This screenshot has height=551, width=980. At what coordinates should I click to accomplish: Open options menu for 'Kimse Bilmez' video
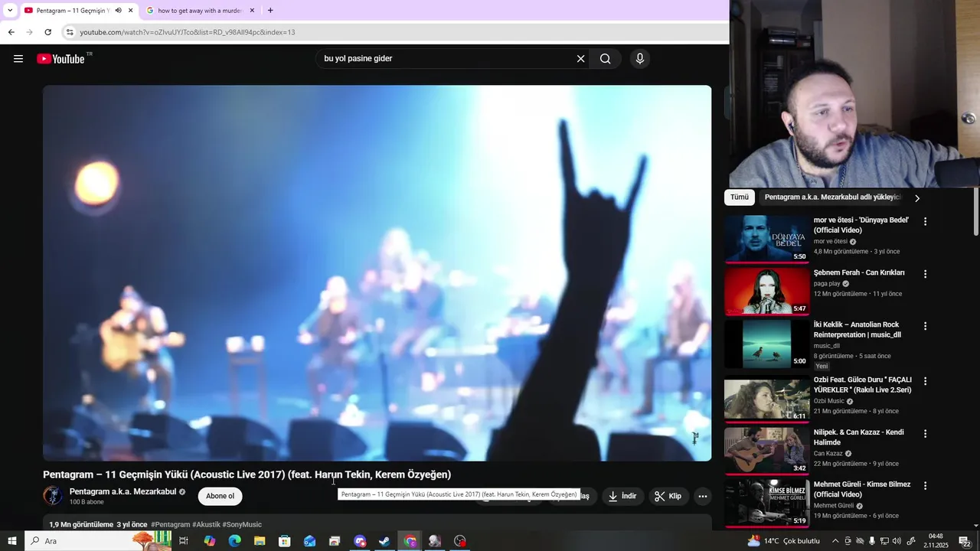pos(925,486)
